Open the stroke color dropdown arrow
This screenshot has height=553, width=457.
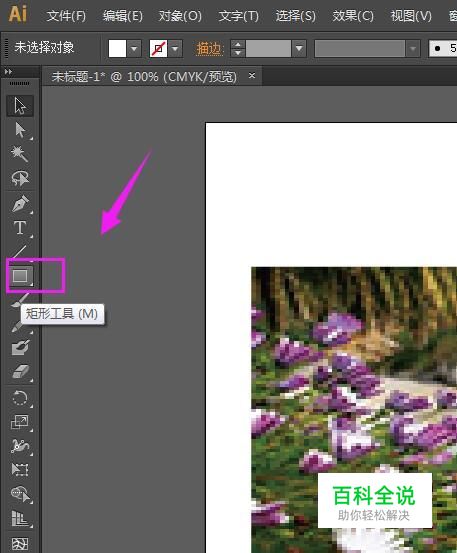175,48
